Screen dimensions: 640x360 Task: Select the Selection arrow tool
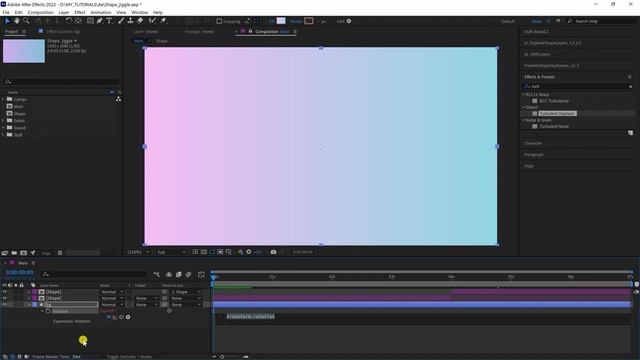pos(7,21)
